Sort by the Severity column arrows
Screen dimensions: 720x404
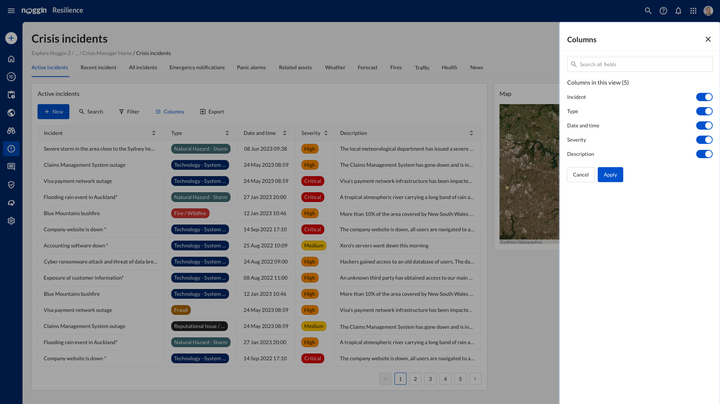tap(326, 133)
